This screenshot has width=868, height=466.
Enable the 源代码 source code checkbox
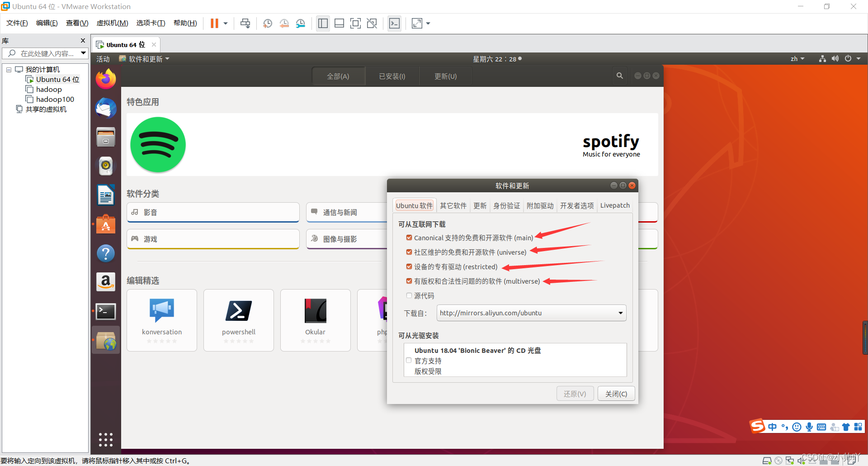click(409, 296)
